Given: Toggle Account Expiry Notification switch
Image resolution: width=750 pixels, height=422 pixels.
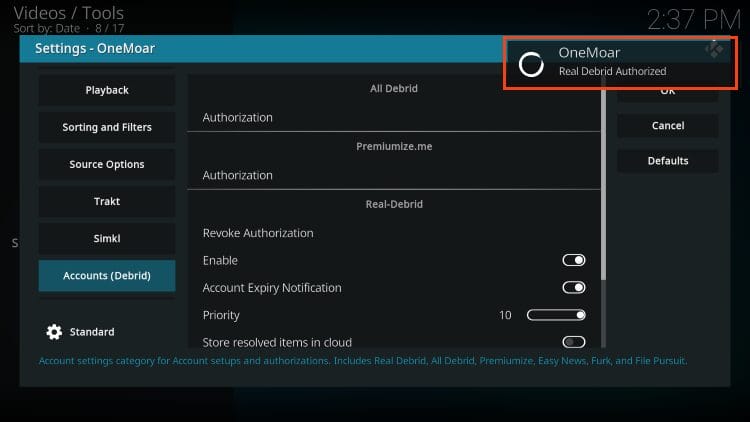Looking at the screenshot, I should [574, 288].
